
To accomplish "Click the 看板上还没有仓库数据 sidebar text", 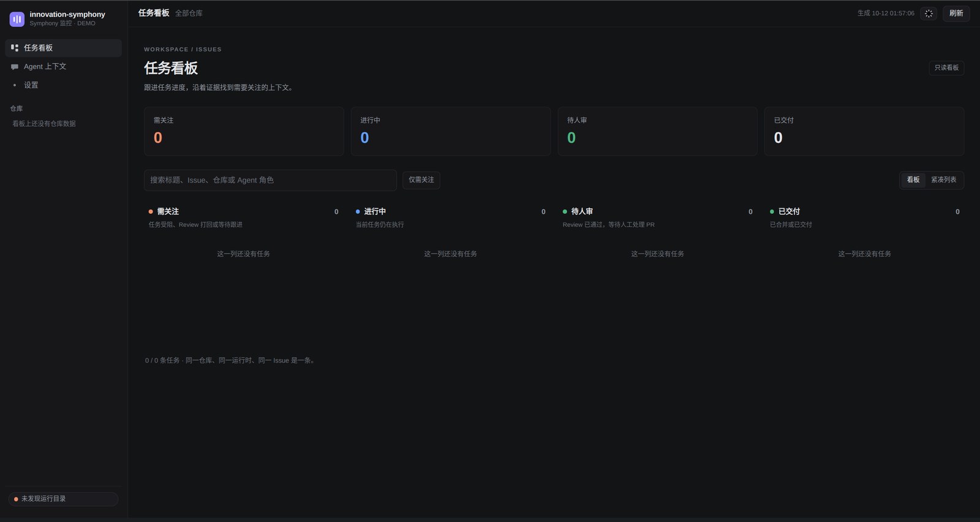I will pos(44,124).
